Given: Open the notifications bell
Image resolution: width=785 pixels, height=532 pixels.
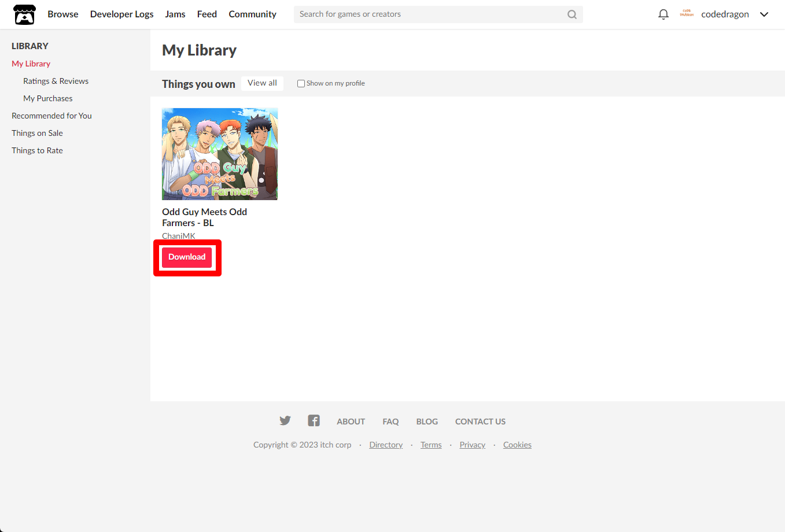Looking at the screenshot, I should pos(664,14).
